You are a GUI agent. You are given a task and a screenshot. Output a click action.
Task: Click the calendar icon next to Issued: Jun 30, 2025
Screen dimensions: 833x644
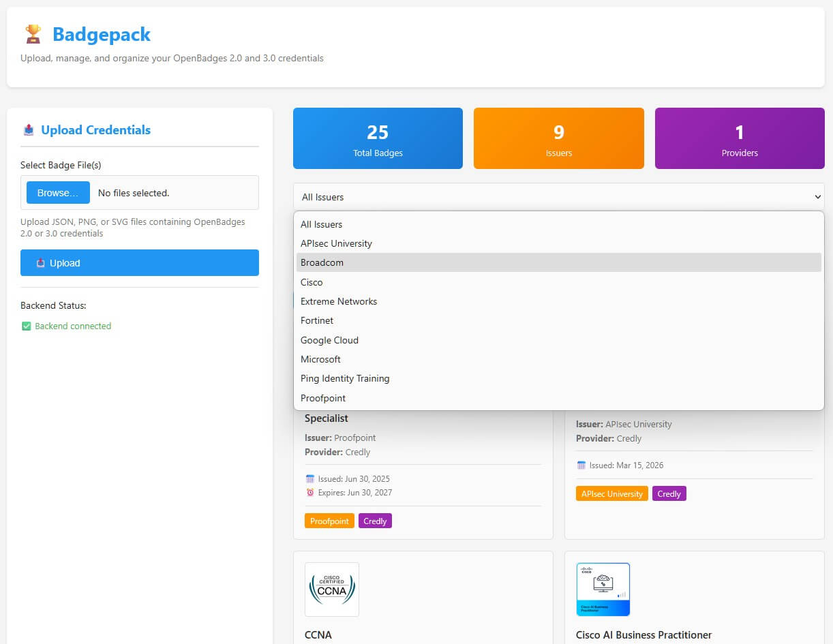tap(310, 478)
